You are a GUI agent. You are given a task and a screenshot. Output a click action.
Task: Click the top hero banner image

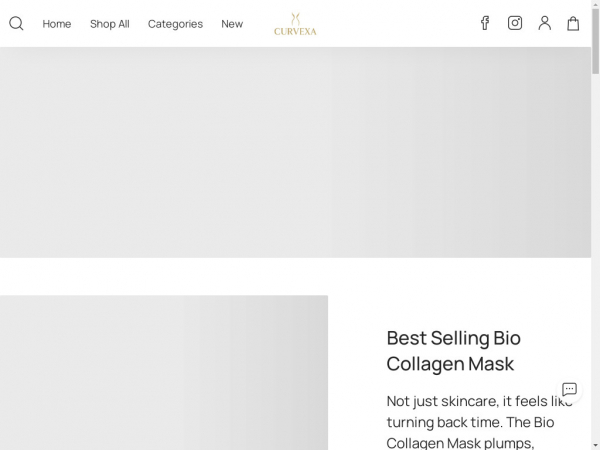coord(295,152)
